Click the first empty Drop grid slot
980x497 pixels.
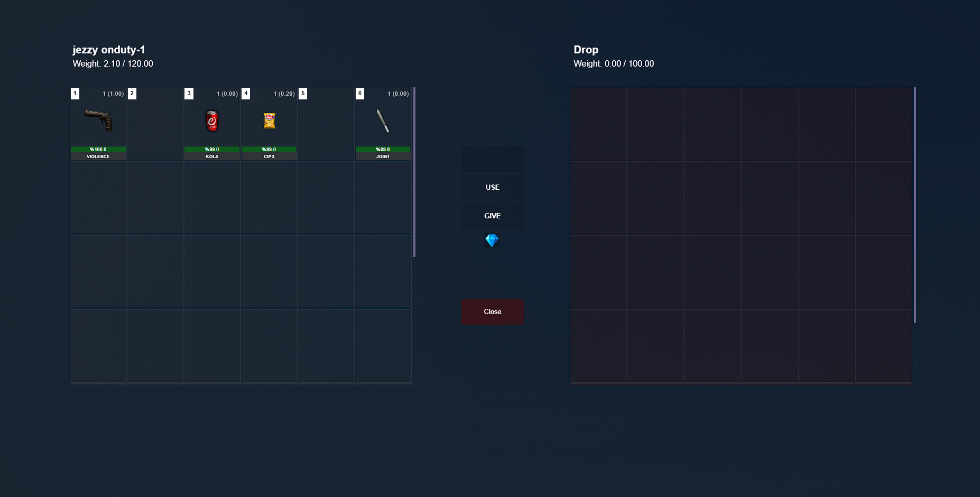pyautogui.click(x=598, y=124)
